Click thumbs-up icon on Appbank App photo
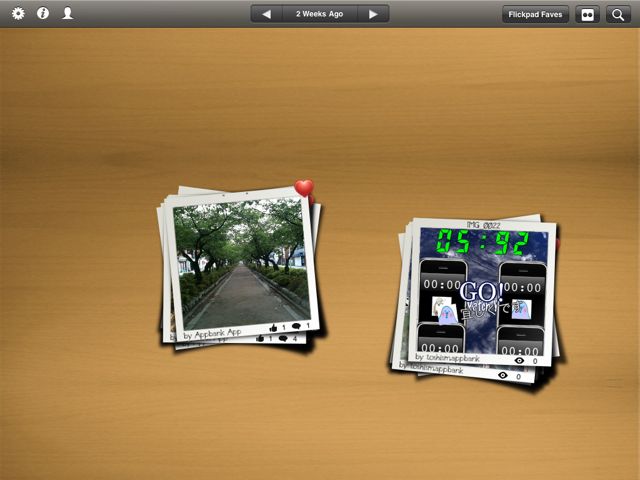 (273, 328)
